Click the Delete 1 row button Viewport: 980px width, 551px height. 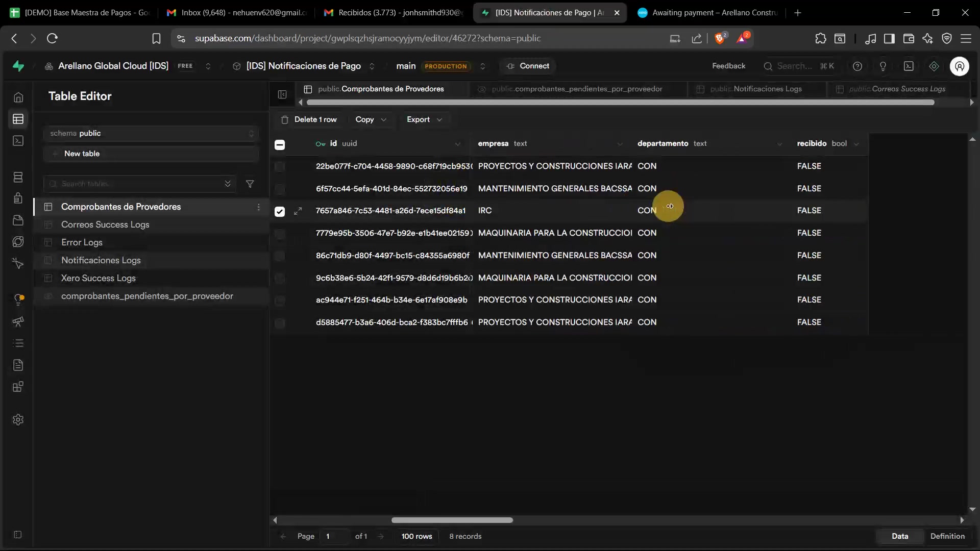309,119
